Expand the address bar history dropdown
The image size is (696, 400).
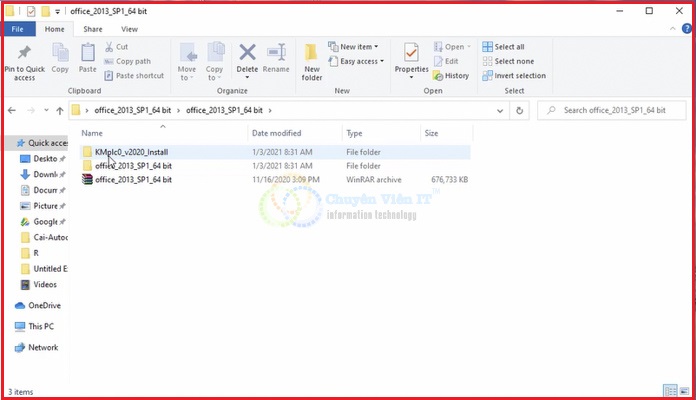[500, 111]
